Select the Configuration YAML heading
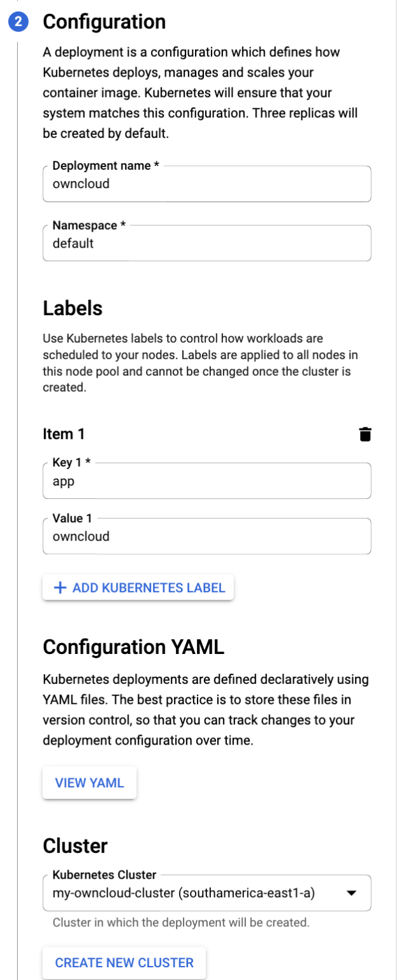Image resolution: width=397 pixels, height=980 pixels. coord(133,648)
